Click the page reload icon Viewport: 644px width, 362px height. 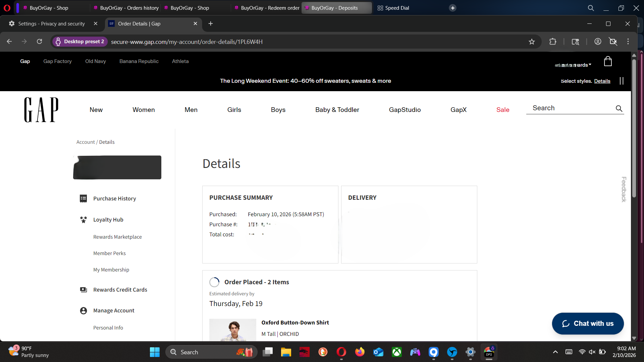pyautogui.click(x=40, y=42)
